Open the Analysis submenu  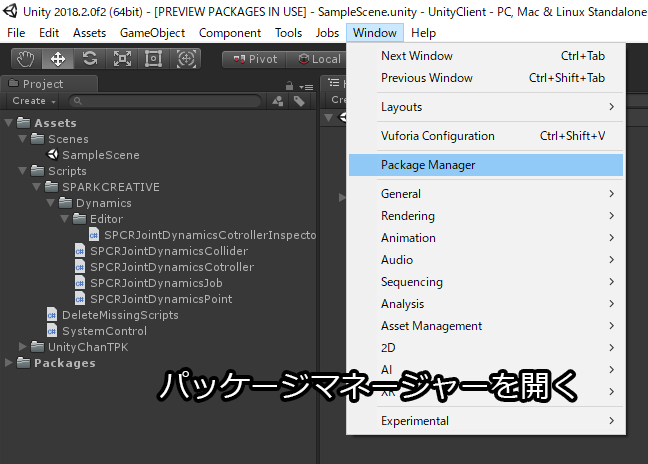(486, 304)
